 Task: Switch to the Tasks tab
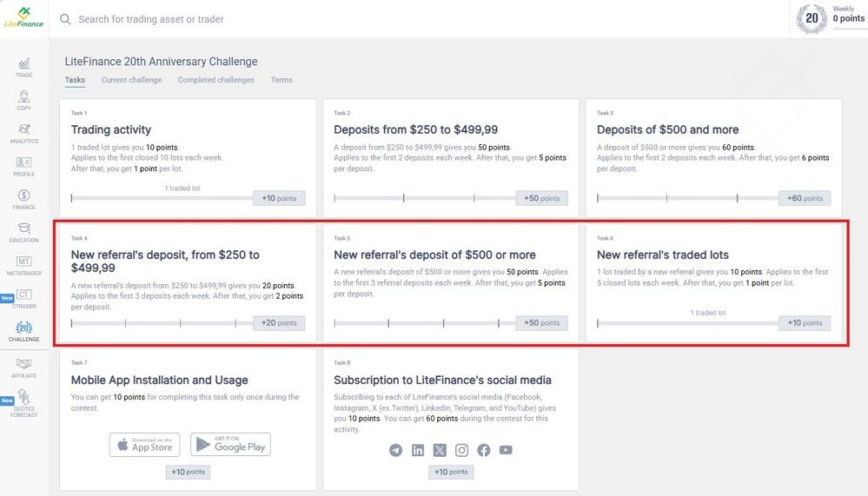point(75,80)
